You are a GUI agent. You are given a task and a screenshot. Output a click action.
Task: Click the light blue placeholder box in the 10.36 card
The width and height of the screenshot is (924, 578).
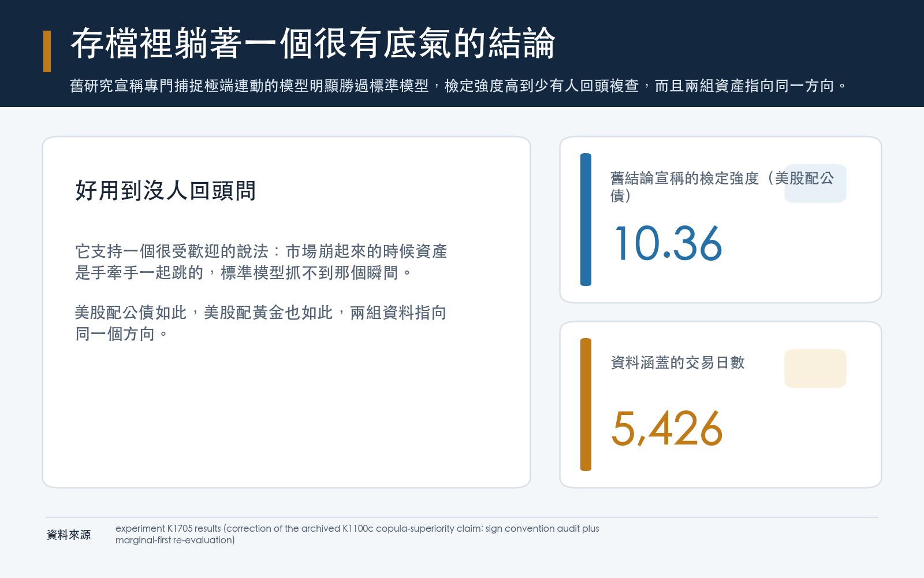tap(815, 183)
